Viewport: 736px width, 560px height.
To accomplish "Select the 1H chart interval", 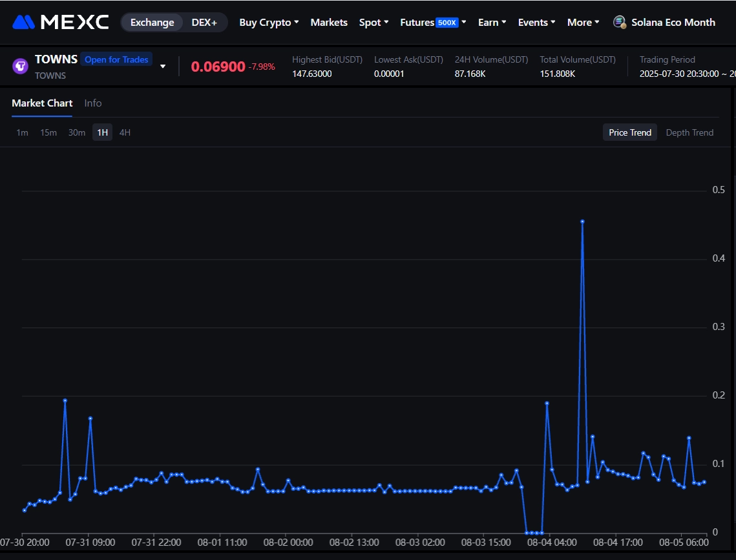I will [x=101, y=132].
